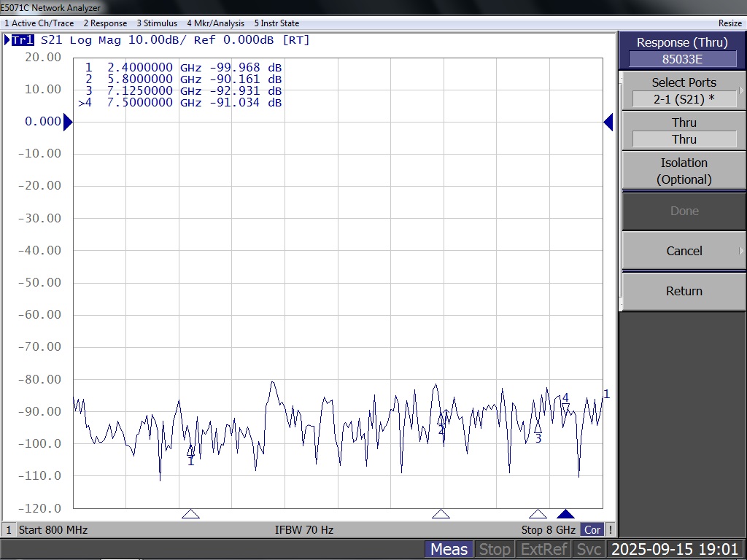Screen dimensions: 747x560
Task: Click the IFBW 70 Hz label
Action: [304, 530]
